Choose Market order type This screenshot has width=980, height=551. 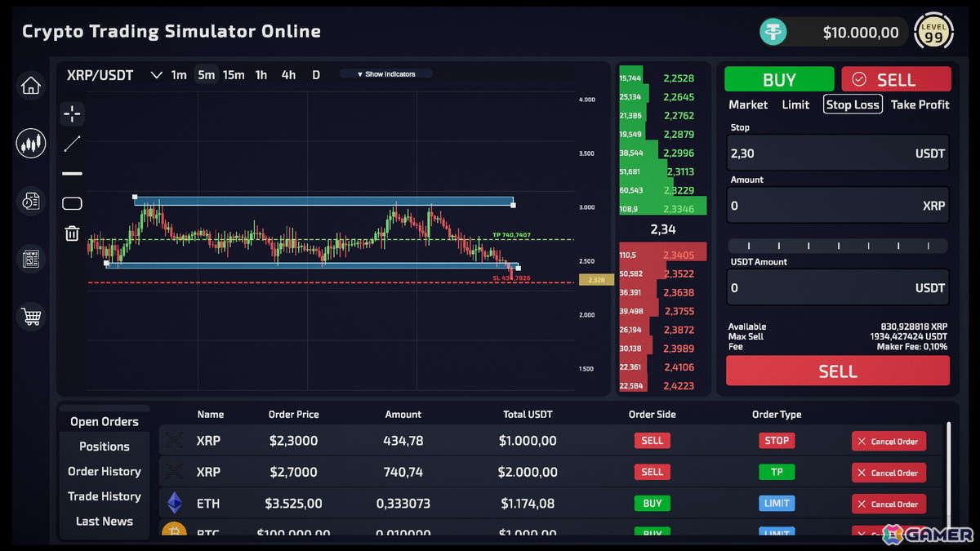tap(748, 104)
